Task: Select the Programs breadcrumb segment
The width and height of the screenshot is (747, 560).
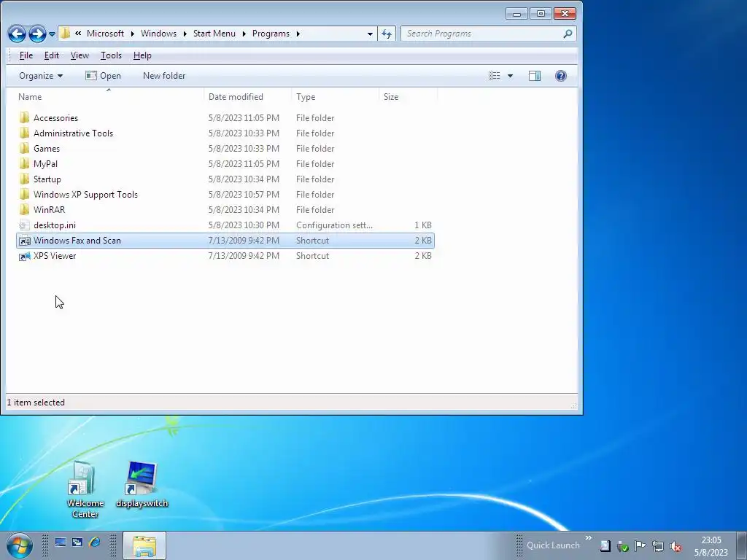Action: point(271,34)
